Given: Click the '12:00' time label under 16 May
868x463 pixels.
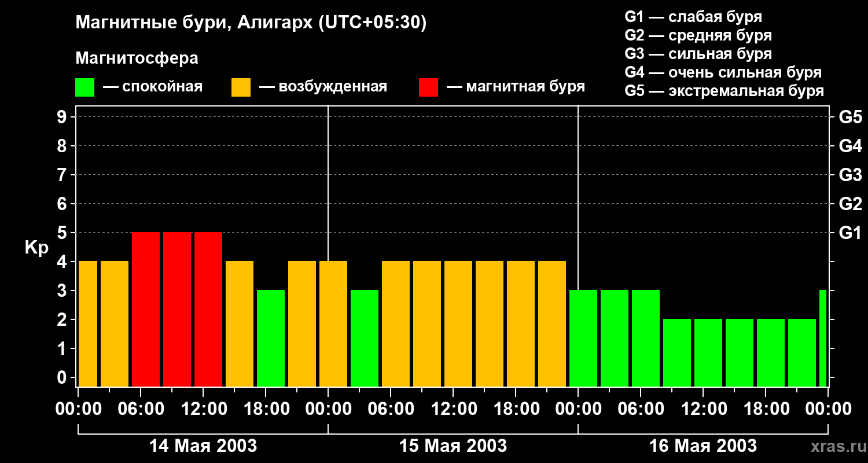Looking at the screenshot, I should (703, 409).
